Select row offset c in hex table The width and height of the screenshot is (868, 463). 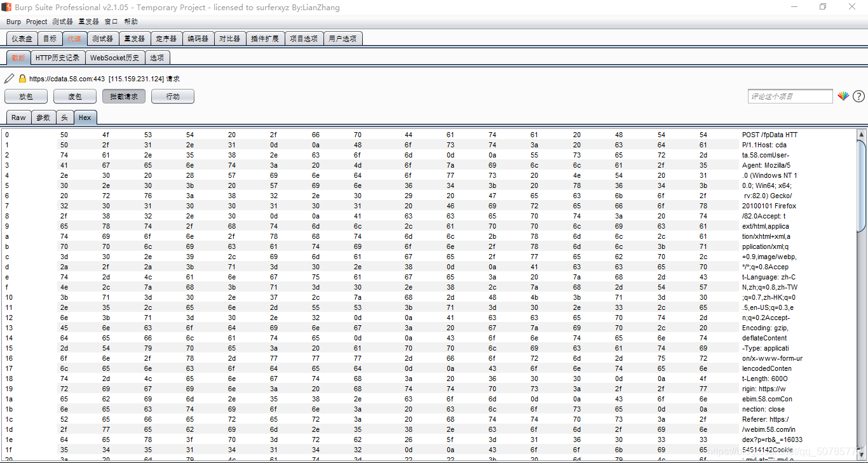coord(7,257)
